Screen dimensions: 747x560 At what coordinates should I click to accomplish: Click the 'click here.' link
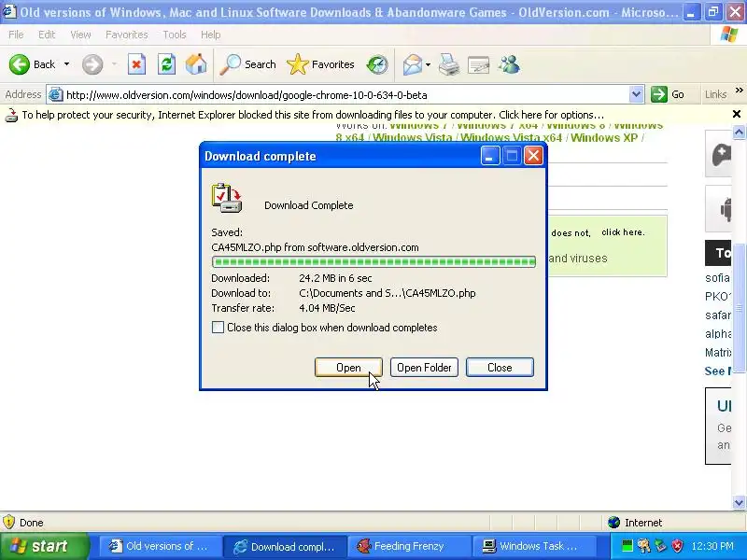tap(623, 232)
